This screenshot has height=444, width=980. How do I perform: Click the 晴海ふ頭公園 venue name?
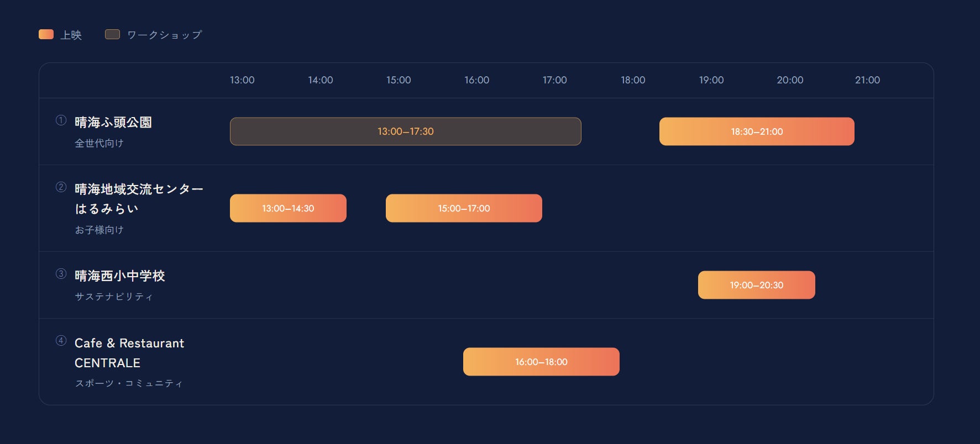tap(113, 122)
